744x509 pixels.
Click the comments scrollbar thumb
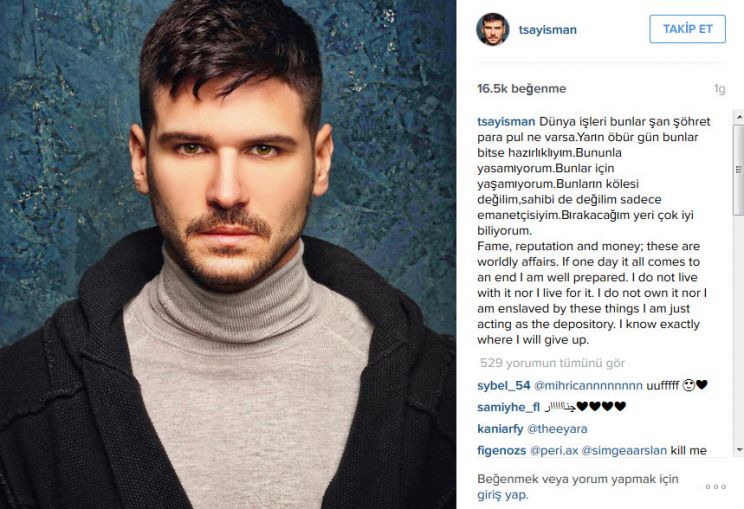(x=739, y=169)
